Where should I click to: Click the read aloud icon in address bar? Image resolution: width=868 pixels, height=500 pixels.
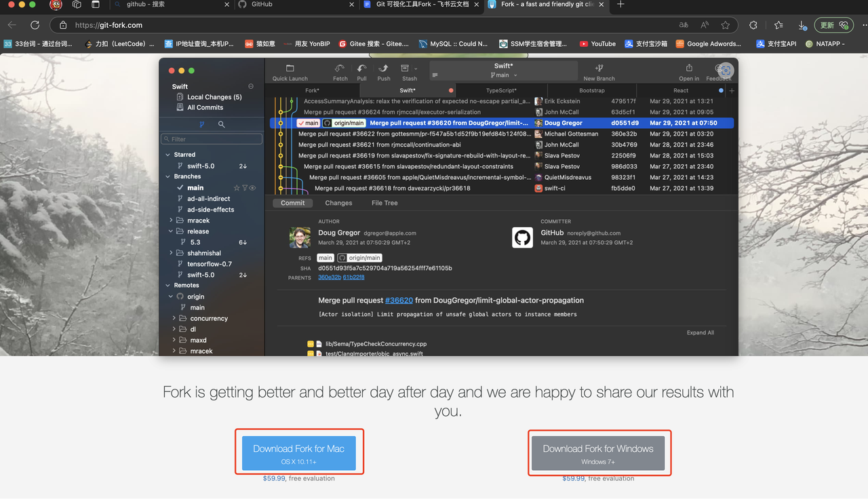705,25
